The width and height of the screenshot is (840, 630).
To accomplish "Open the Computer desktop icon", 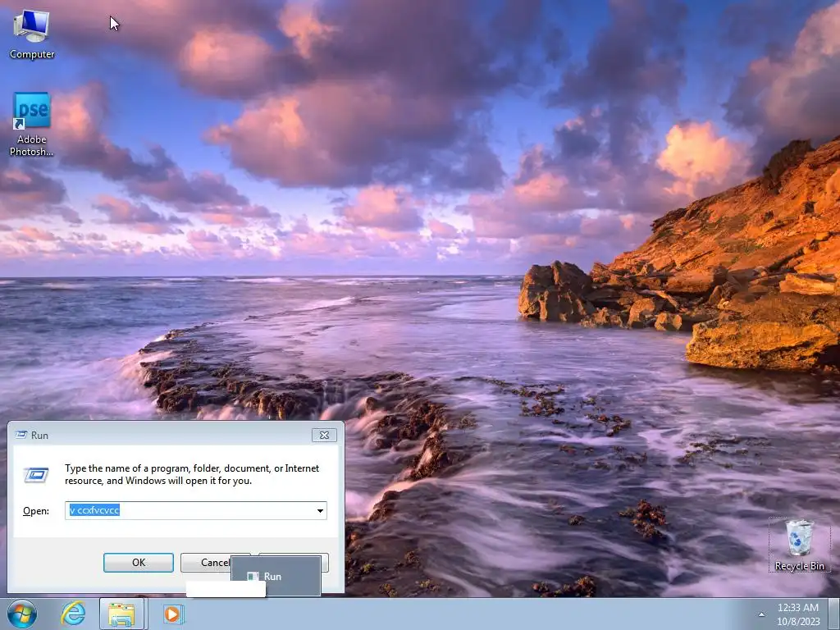I will [32, 34].
